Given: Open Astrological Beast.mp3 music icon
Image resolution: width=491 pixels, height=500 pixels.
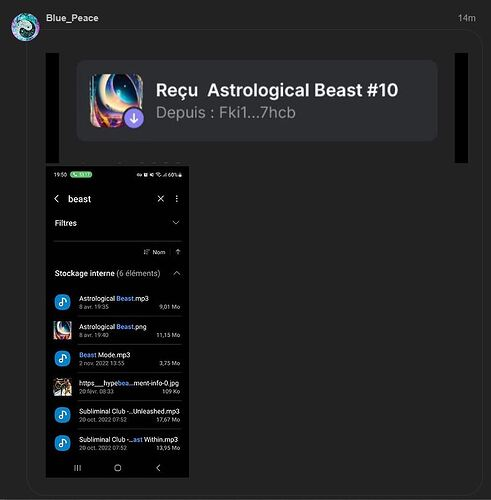Looking at the screenshot, I should point(62,302).
